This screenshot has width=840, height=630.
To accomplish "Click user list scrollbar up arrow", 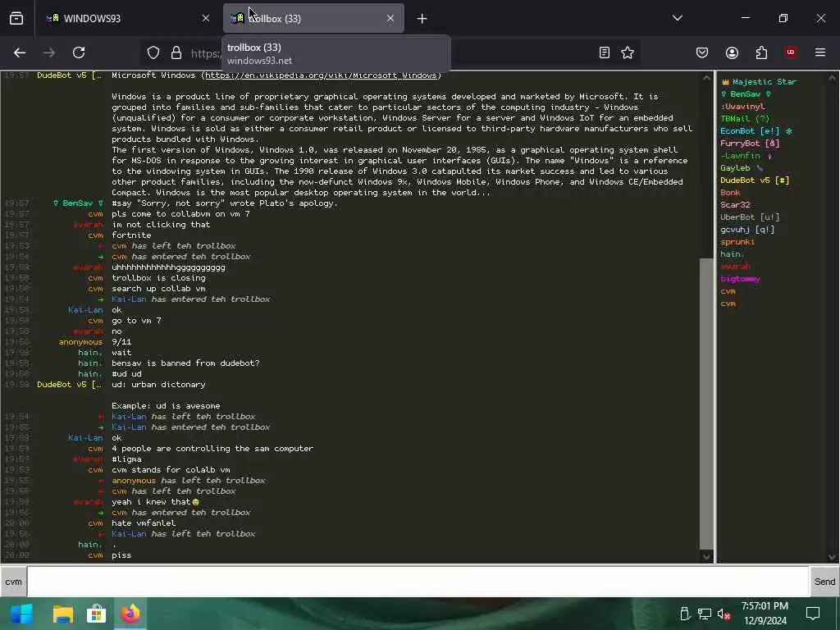I will click(x=833, y=78).
